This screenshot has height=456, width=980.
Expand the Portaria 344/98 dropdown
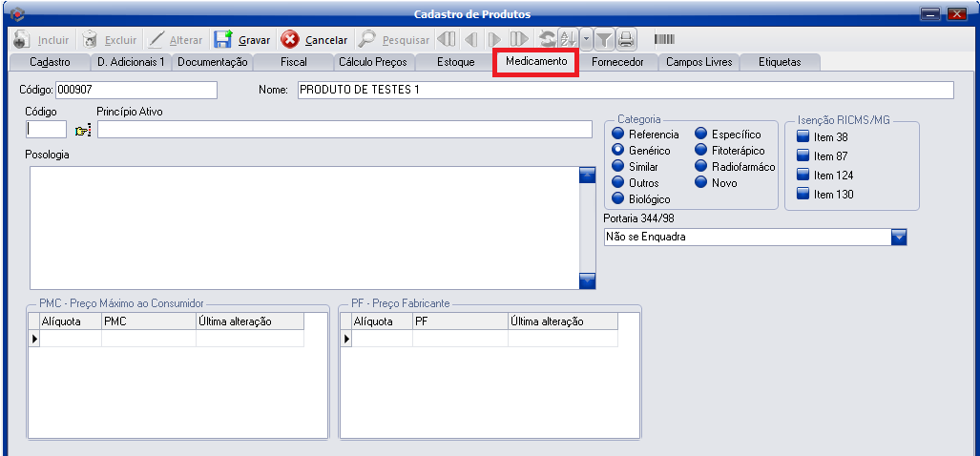tap(898, 238)
